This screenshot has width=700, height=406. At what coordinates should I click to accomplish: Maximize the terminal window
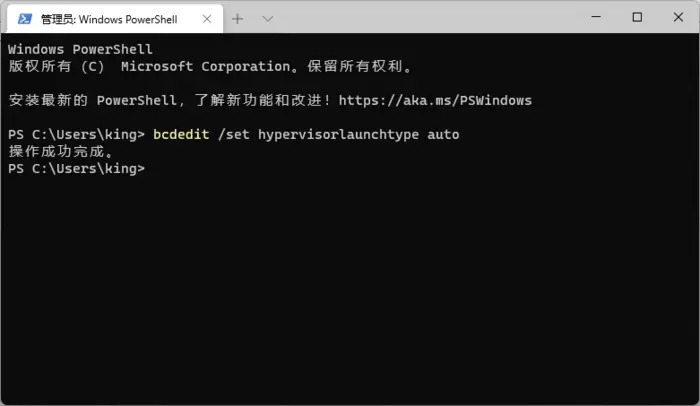pyautogui.click(x=637, y=18)
